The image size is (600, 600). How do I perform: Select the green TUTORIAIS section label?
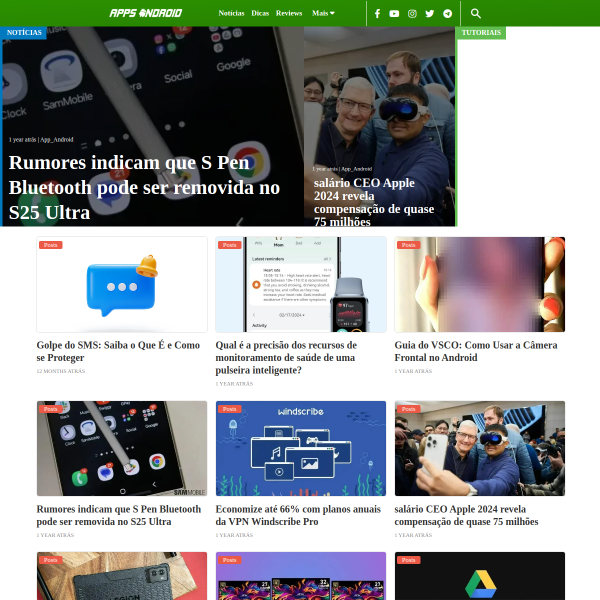pyautogui.click(x=481, y=33)
